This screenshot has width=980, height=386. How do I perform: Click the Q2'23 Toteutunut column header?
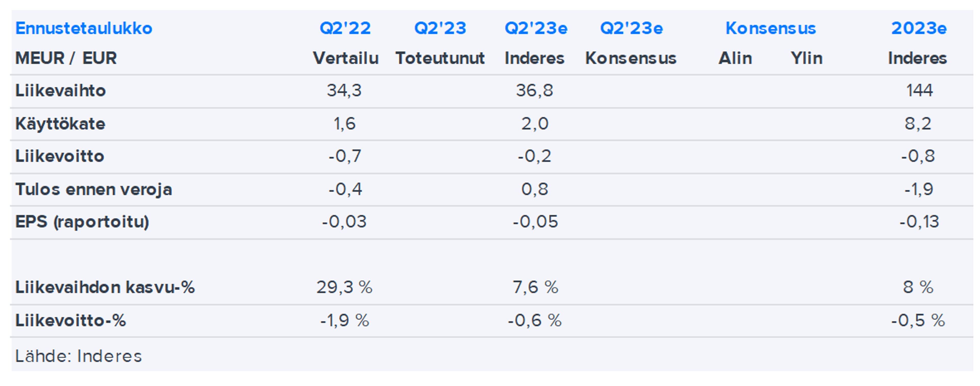click(x=440, y=29)
